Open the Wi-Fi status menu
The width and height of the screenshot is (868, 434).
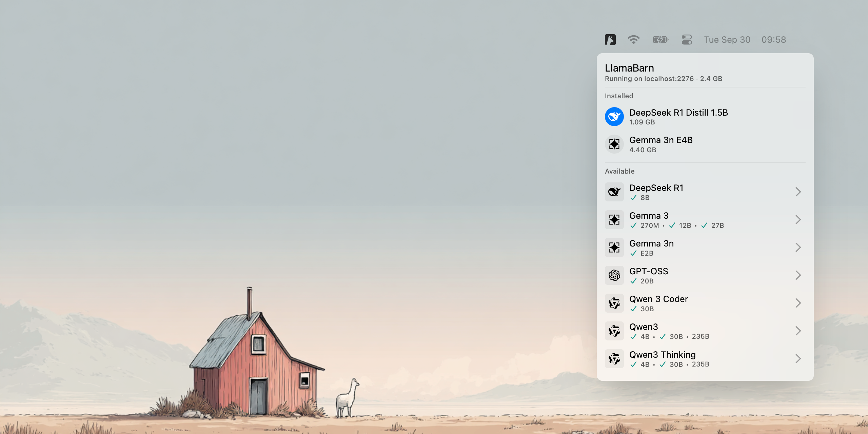click(633, 40)
